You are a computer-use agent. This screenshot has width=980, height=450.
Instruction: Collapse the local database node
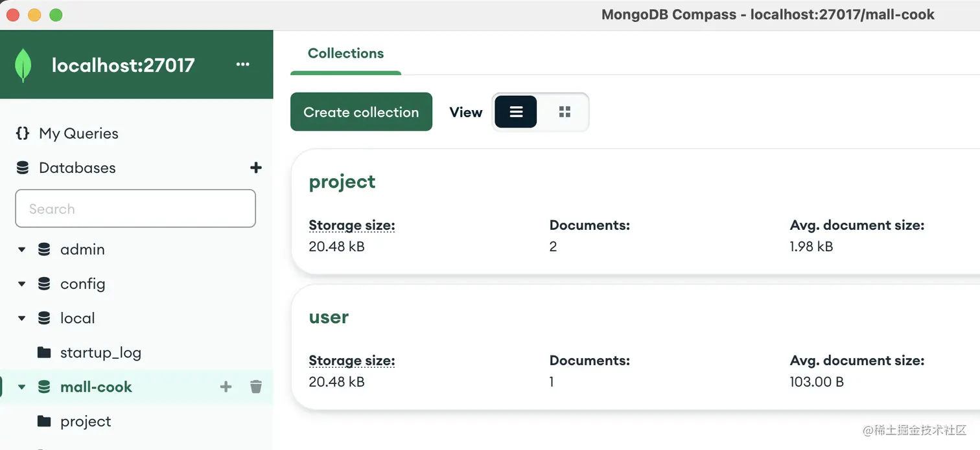pos(22,318)
